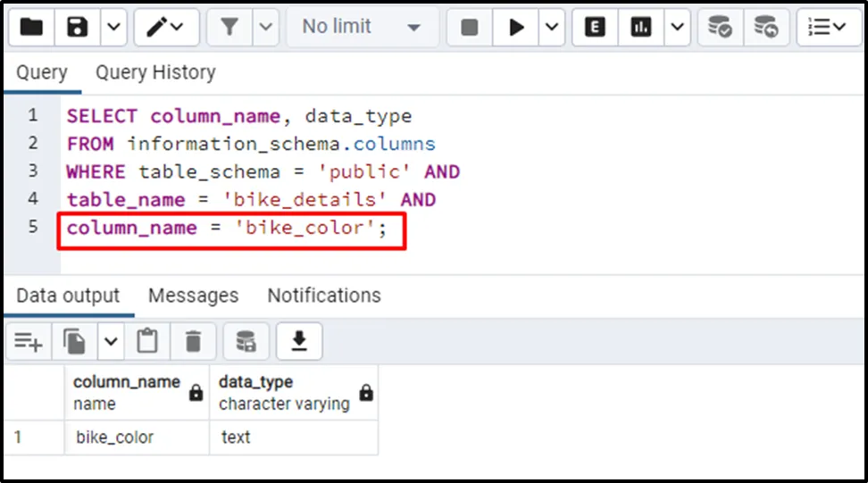Screen dimensions: 868x483
Task: Click the Explain query E icon
Action: tap(595, 28)
